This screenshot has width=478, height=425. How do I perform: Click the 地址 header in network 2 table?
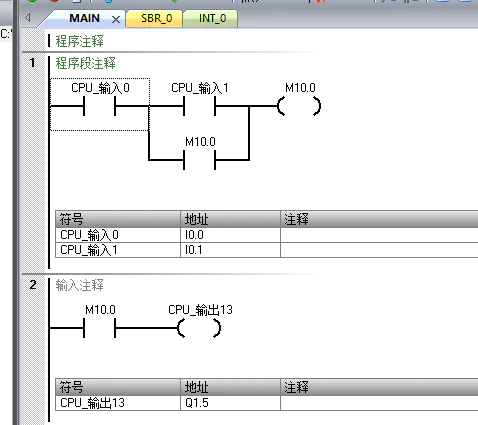tap(230, 387)
